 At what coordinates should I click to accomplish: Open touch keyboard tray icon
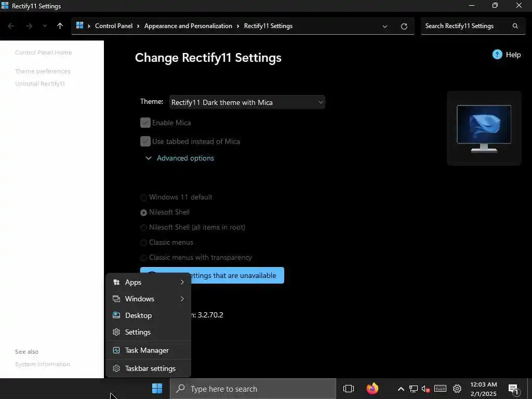click(441, 389)
